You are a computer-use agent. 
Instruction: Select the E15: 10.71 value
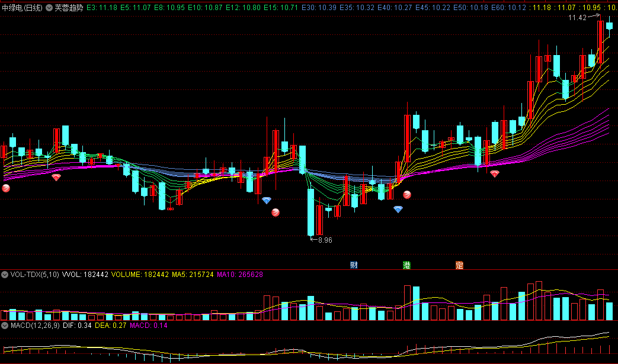tap(281, 8)
